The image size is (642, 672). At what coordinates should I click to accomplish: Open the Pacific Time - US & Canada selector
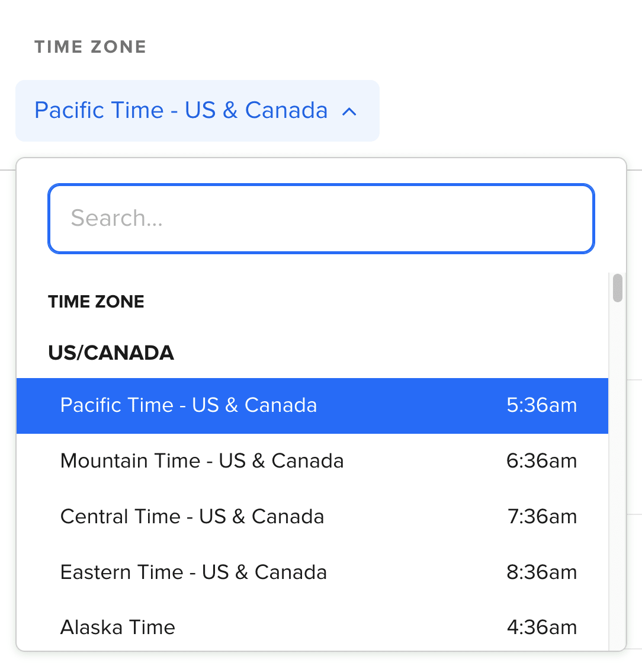click(181, 110)
